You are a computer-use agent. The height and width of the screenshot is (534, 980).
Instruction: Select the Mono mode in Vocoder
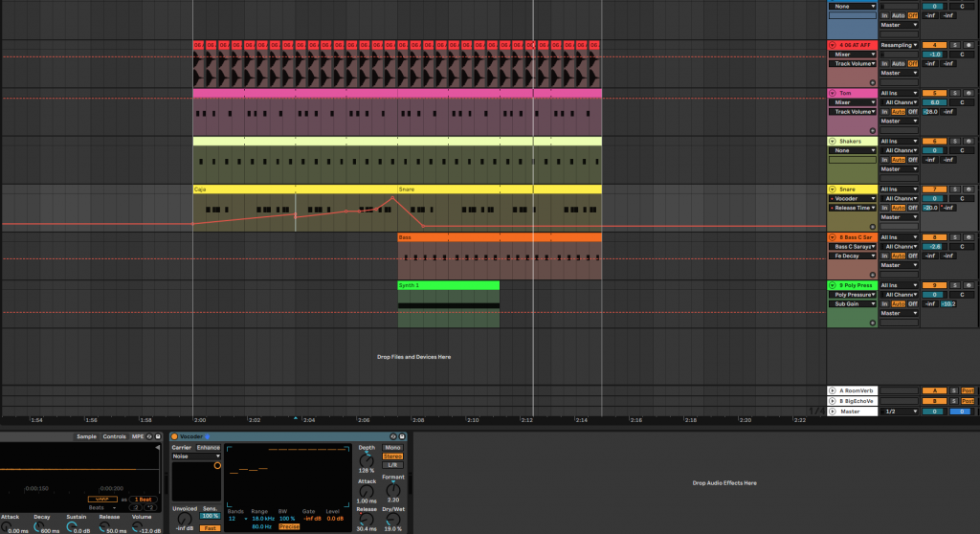click(392, 448)
